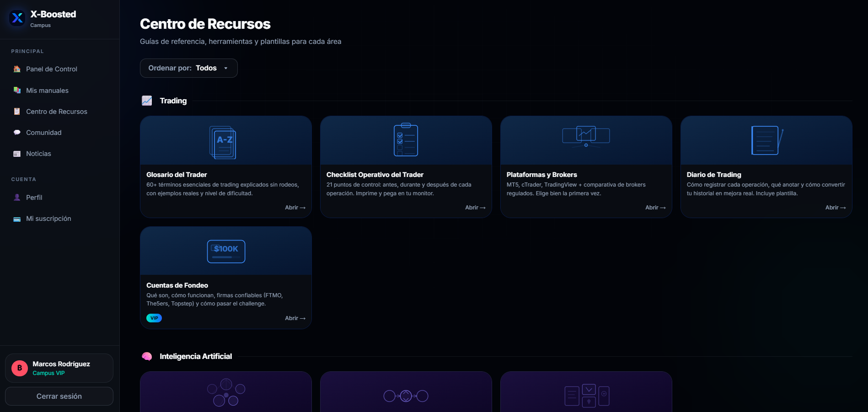Click the checklist clipboard illustration

[406, 139]
